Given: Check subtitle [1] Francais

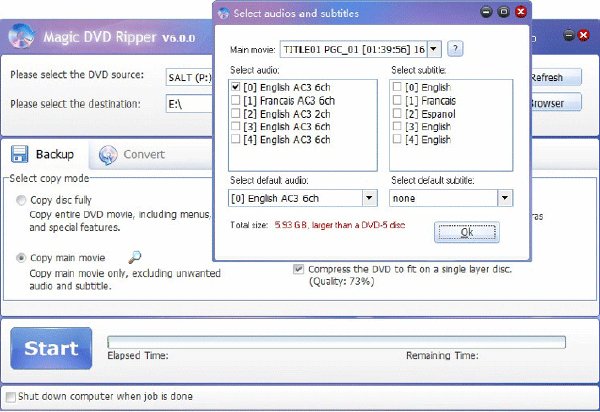Looking at the screenshot, I should [x=397, y=100].
